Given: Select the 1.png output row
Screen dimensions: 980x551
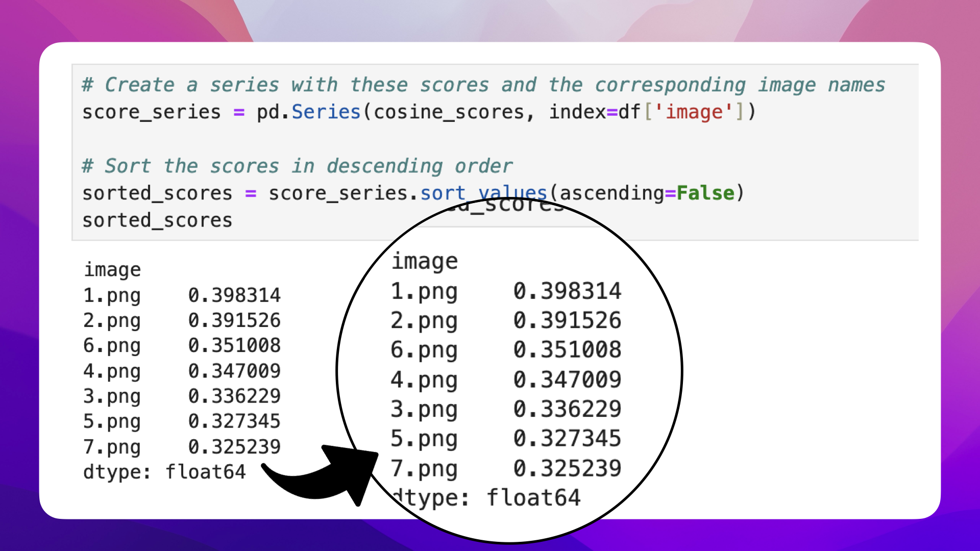Looking at the screenshot, I should [x=112, y=295].
